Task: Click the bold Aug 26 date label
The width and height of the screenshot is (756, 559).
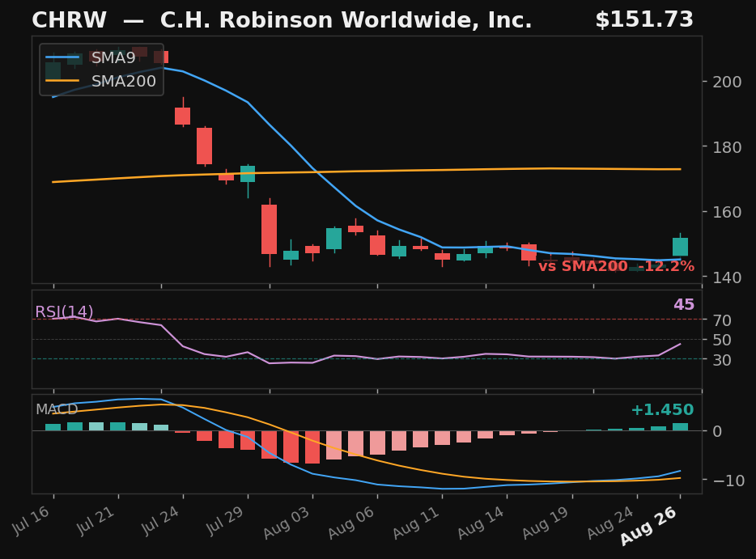Action: coord(649,526)
